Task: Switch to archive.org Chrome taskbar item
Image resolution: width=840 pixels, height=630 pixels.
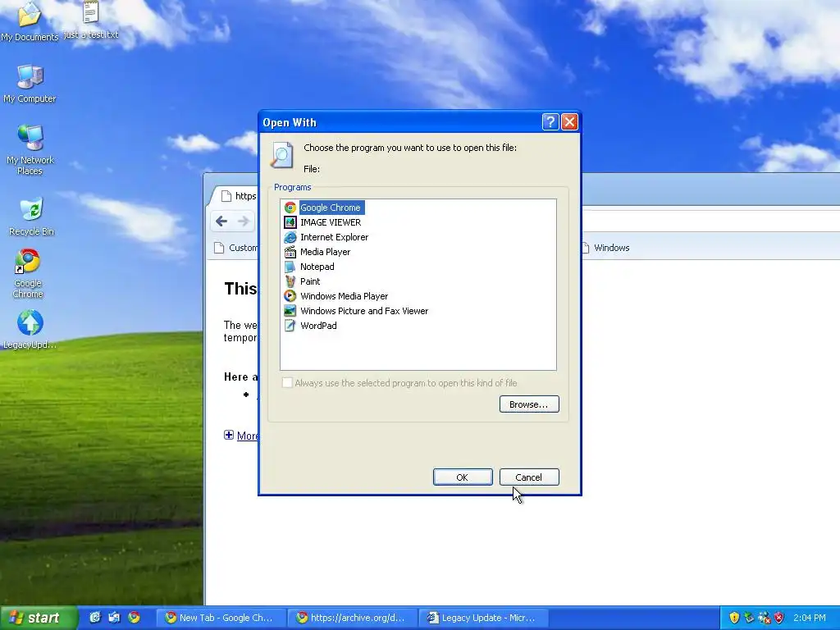Action: tap(351, 618)
